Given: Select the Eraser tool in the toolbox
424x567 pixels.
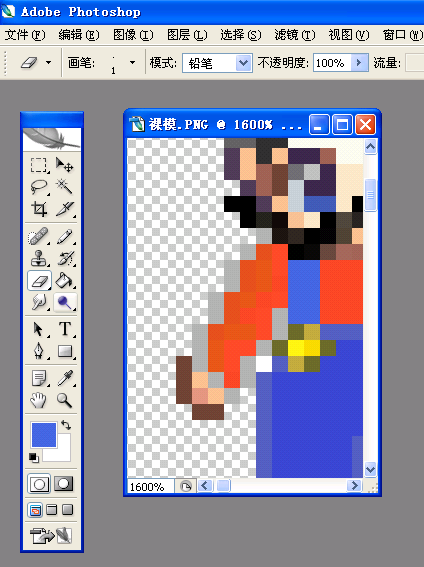Looking at the screenshot, I should pos(39,281).
